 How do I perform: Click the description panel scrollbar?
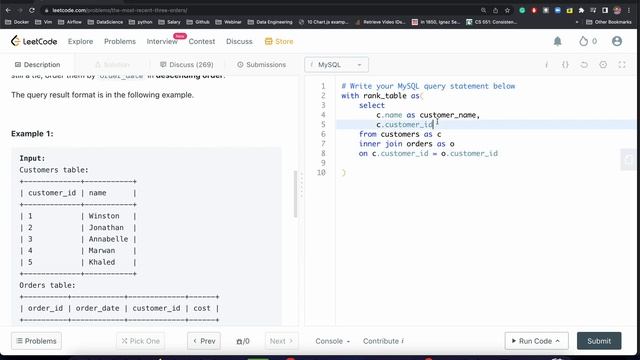[x=295, y=194]
